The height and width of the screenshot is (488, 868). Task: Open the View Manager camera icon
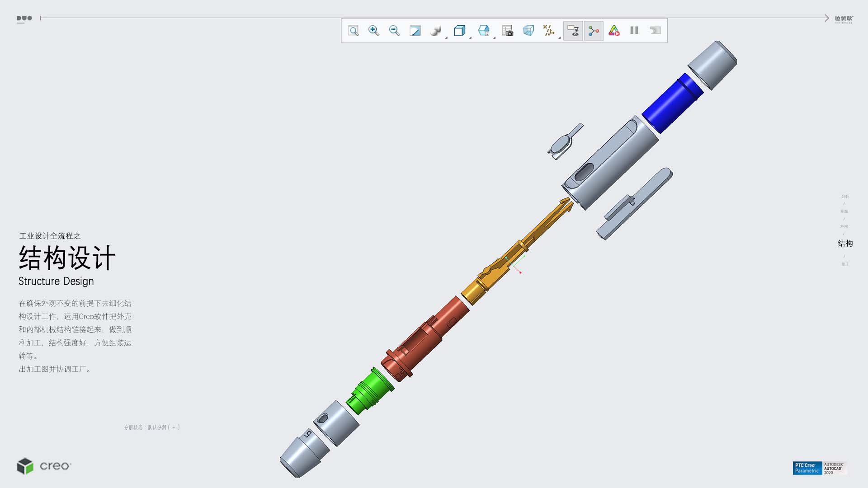point(508,31)
